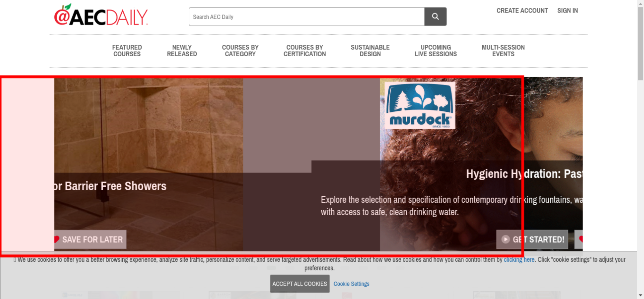The image size is (644, 299).
Task: Open the Murdock sponsor logo
Action: [420, 105]
